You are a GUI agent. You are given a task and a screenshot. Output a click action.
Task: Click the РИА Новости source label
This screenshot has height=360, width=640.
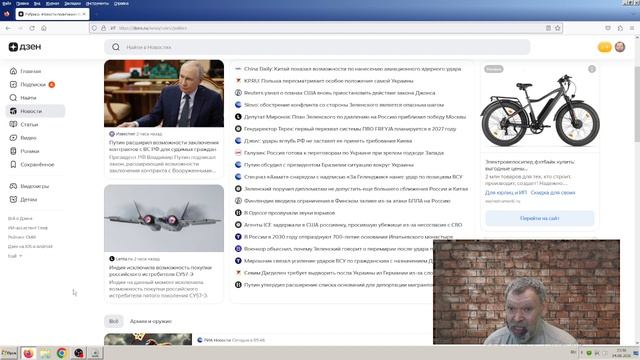click(217, 340)
